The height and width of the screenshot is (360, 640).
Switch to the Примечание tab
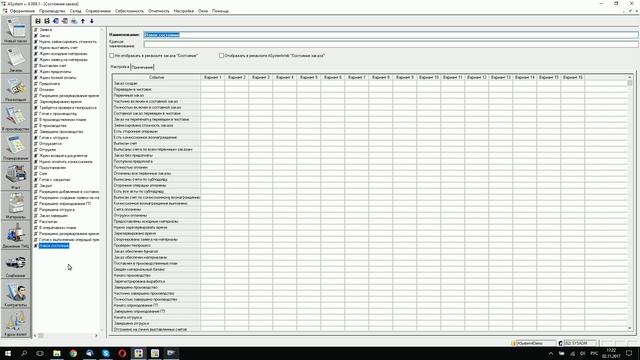(x=142, y=67)
